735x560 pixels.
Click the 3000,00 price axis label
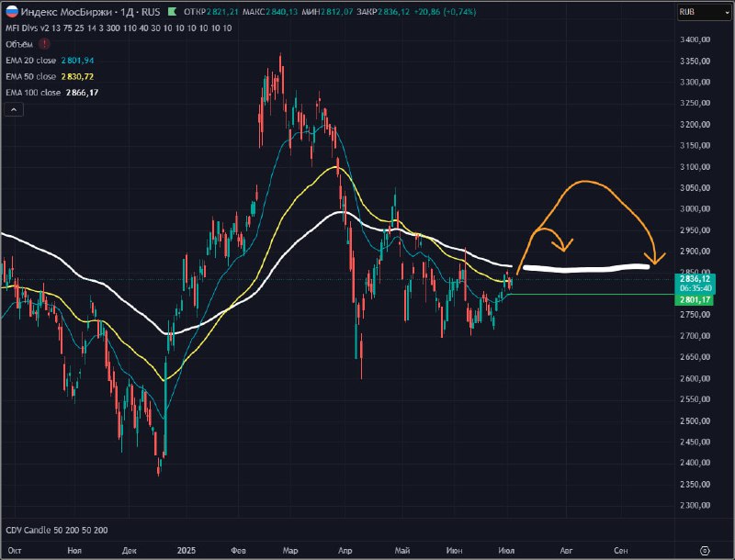coord(695,208)
